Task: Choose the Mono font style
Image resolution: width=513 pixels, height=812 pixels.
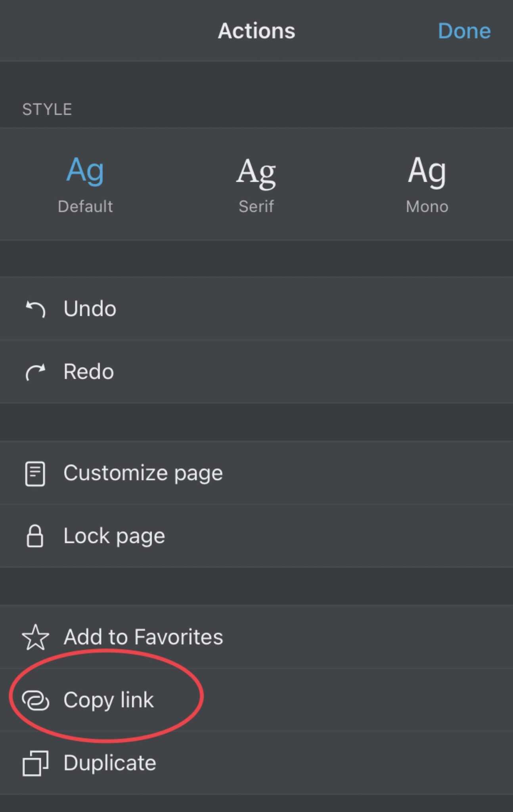Action: [x=427, y=171]
